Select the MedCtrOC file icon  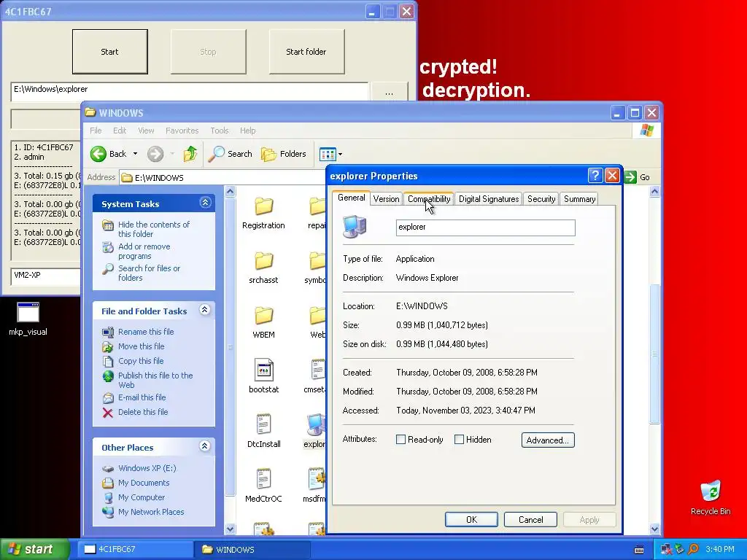coord(263,479)
